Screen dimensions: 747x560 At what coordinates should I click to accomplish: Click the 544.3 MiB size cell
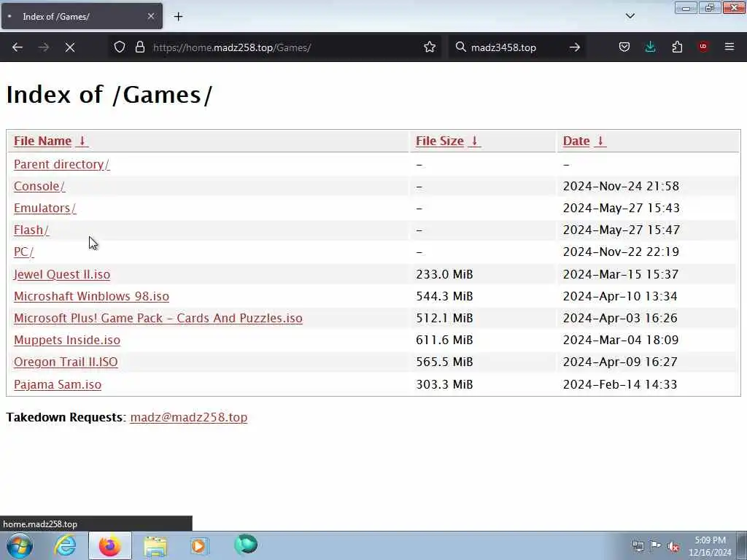pos(444,296)
